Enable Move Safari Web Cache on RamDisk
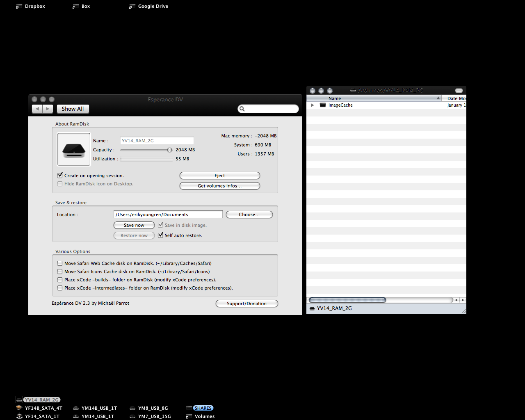525x420 pixels. (60, 263)
